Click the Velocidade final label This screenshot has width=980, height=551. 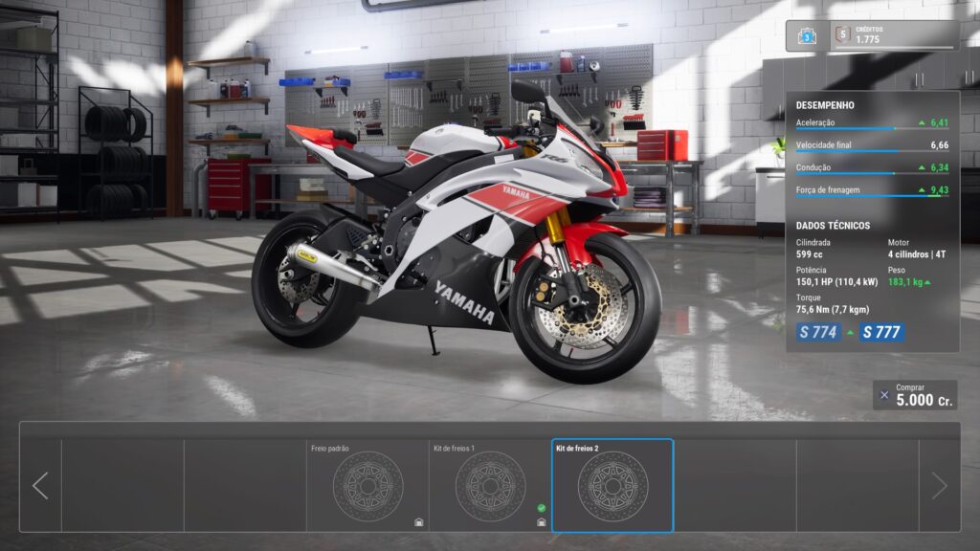823,145
